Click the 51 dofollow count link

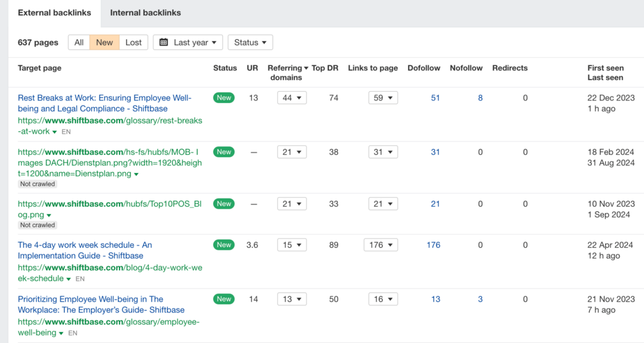pos(435,98)
